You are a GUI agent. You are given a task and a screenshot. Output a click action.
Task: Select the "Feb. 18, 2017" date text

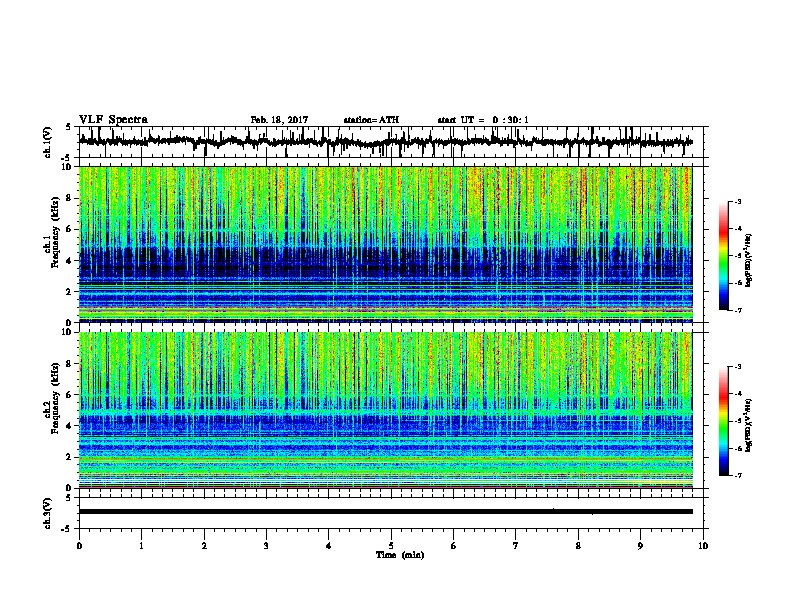point(279,120)
